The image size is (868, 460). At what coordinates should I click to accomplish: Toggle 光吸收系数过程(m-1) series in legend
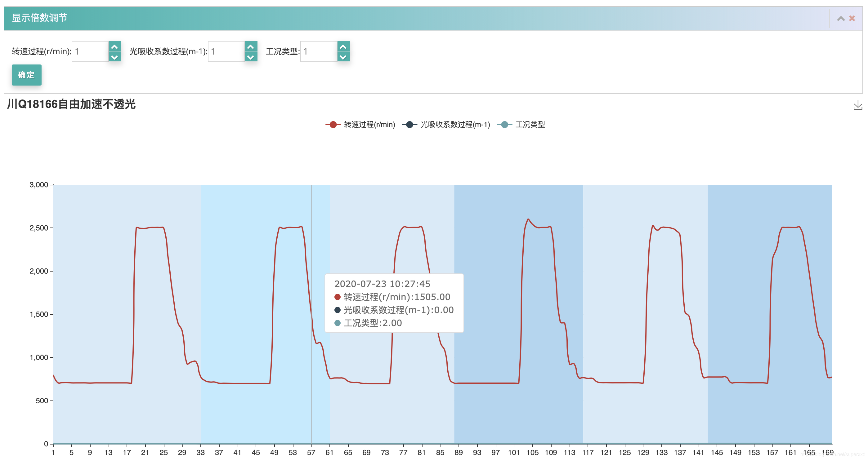[x=446, y=125]
